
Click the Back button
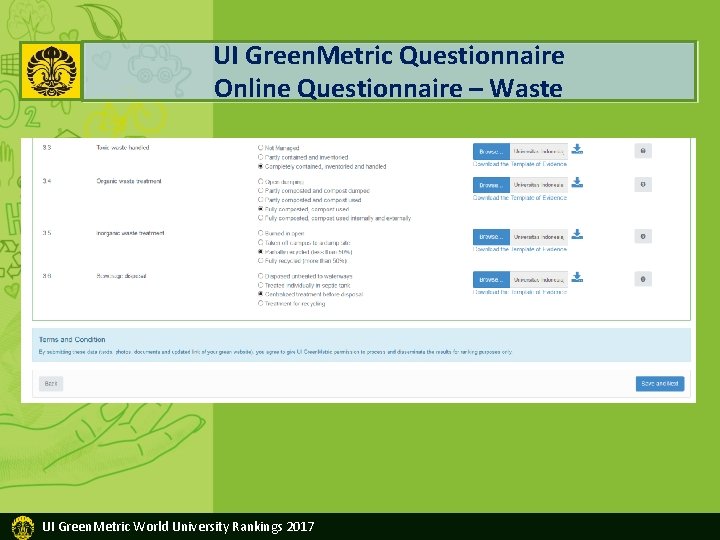pyautogui.click(x=51, y=383)
